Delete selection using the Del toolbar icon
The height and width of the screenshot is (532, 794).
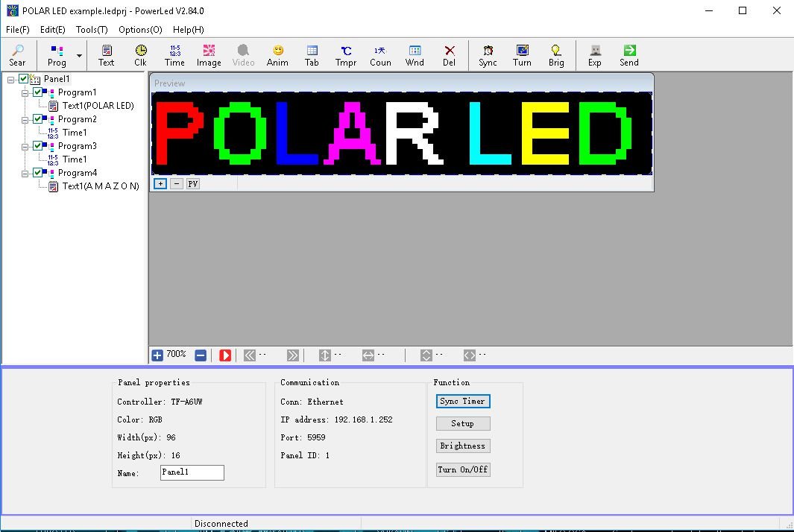pyautogui.click(x=449, y=54)
